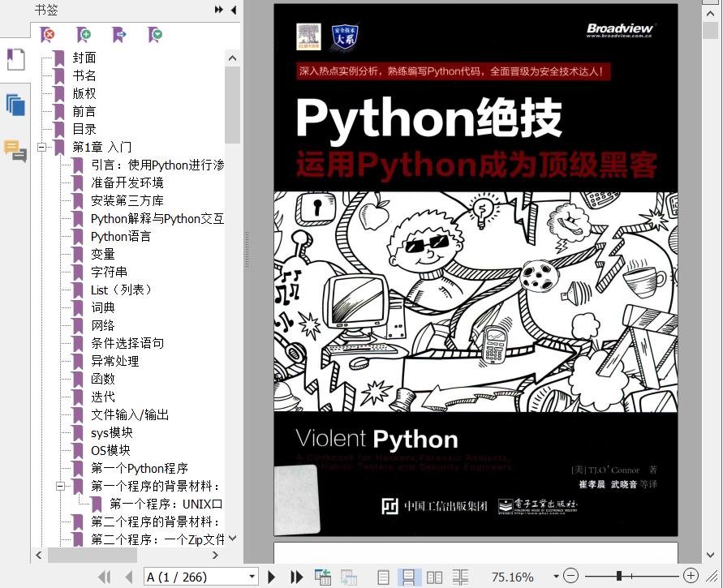This screenshot has width=723, height=588.
Task: Show the blue stacked pages side panel
Action: 15,105
